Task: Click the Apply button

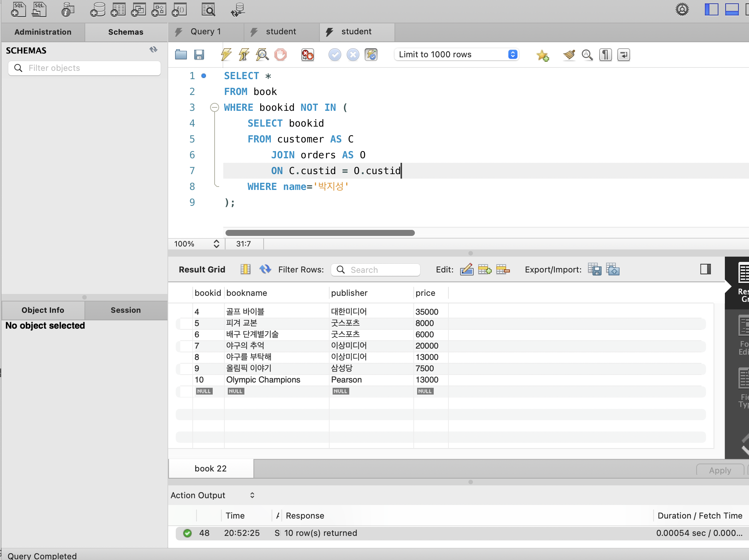Action: pyautogui.click(x=720, y=470)
